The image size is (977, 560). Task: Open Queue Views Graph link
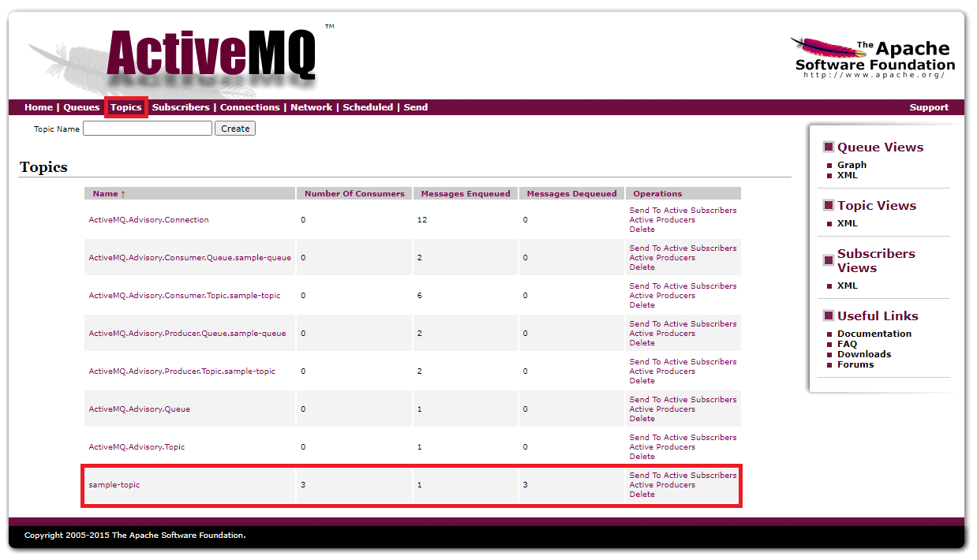[x=852, y=165]
